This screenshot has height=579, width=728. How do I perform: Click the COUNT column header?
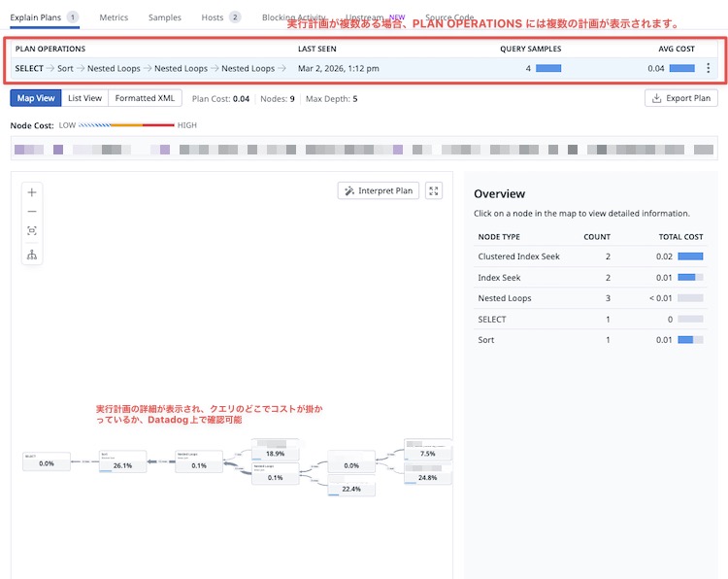[597, 237]
